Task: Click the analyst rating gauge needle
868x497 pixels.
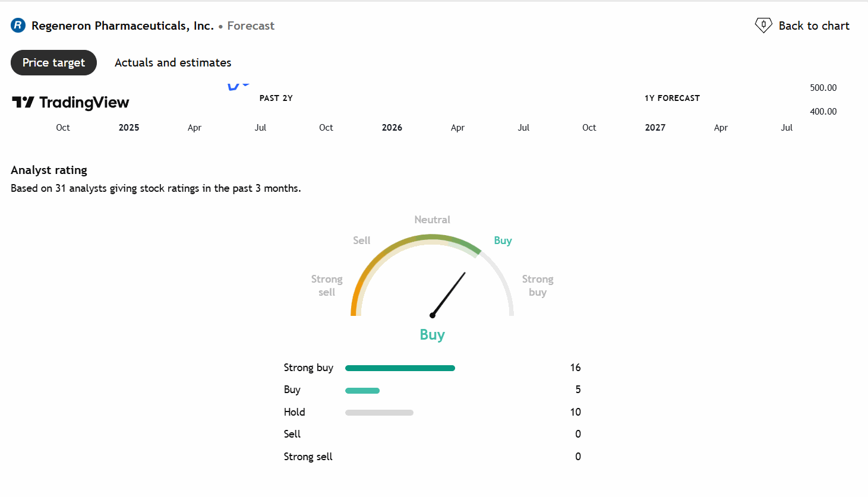Action: coord(449,295)
